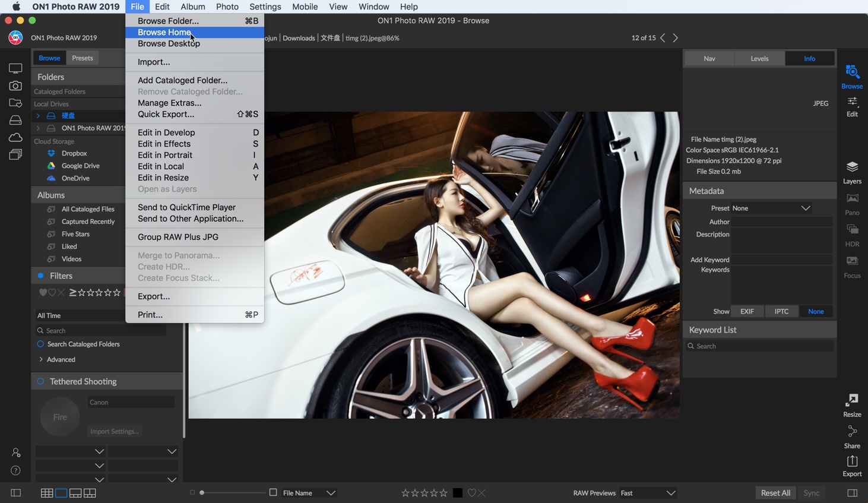Viewport: 868px width, 503px height.
Task: Switch to compare view
Action: coord(90,493)
